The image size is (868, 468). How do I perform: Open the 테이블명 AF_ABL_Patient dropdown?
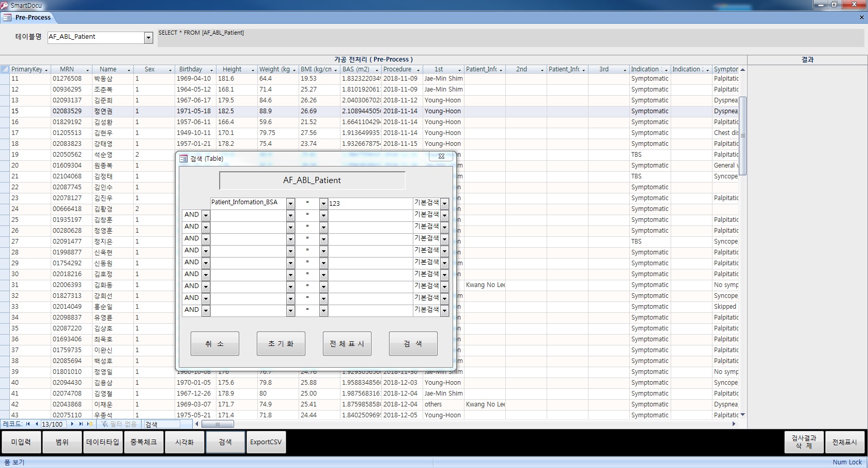pos(148,37)
